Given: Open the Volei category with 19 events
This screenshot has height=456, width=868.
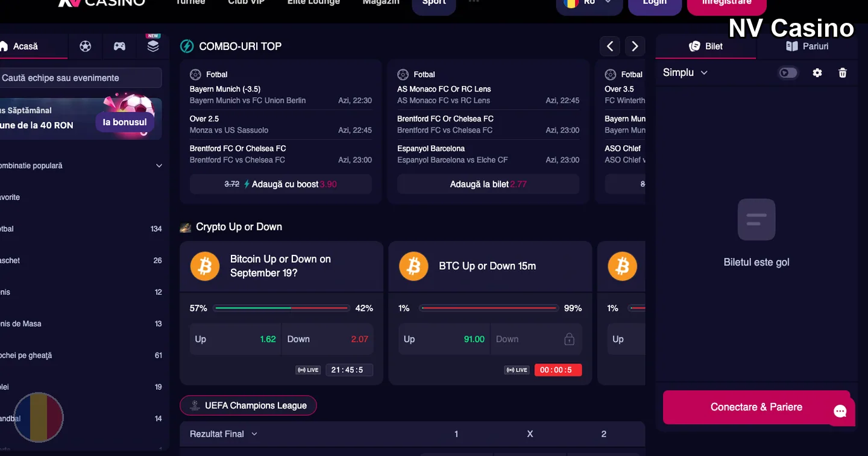Looking at the screenshot, I should [81, 387].
